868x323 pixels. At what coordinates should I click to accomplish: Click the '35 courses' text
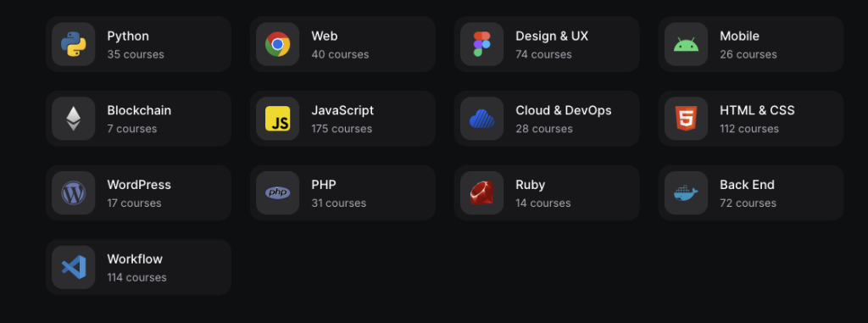click(136, 55)
